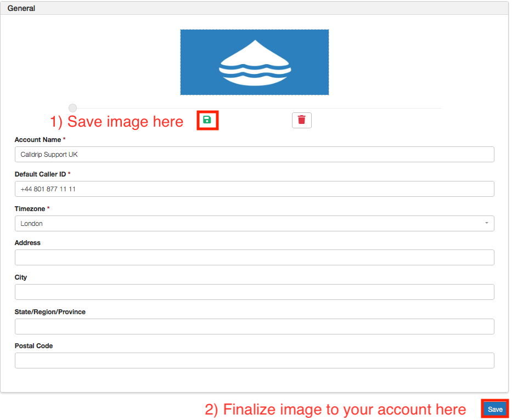Screen dimensions: 512x420
Task: Click the Address input field
Action: click(x=255, y=258)
